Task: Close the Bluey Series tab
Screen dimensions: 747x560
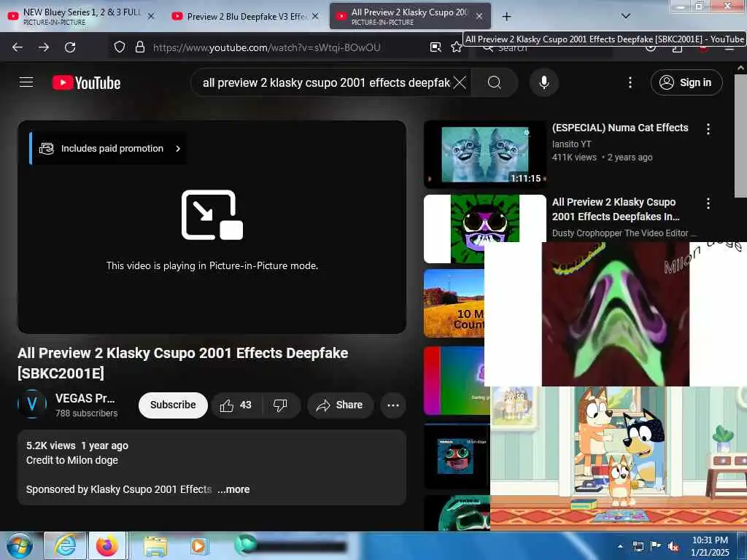Action: pyautogui.click(x=151, y=16)
